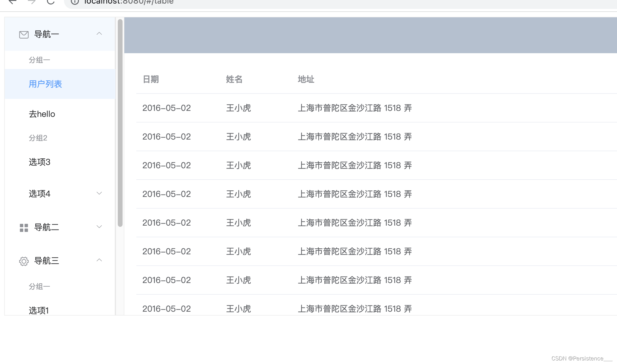The height and width of the screenshot is (364, 617).
Task: Select 选项3 sidebar option
Action: 39,162
